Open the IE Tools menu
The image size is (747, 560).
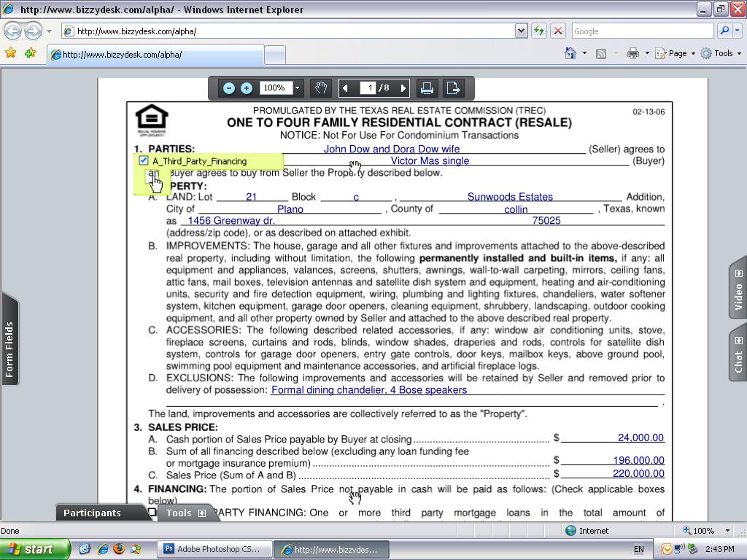coord(721,53)
